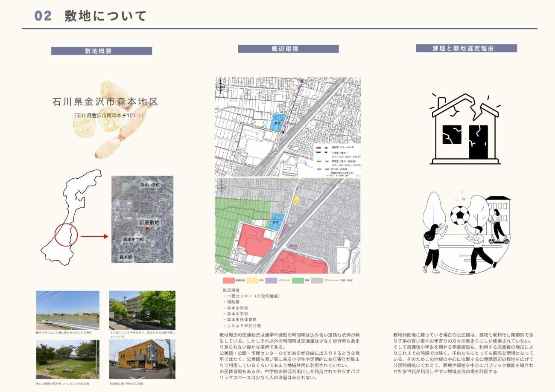Click the red dot marking 計画敷地

coord(148,229)
